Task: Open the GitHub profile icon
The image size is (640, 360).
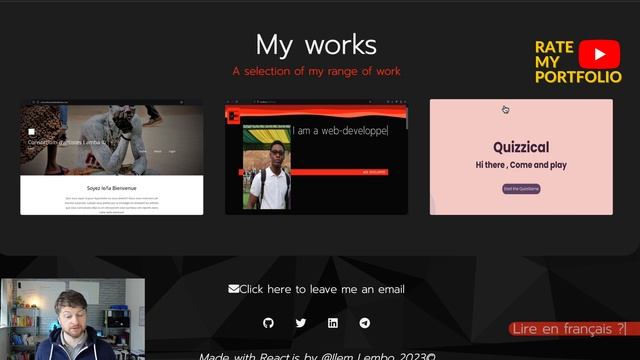Action: pyautogui.click(x=268, y=323)
